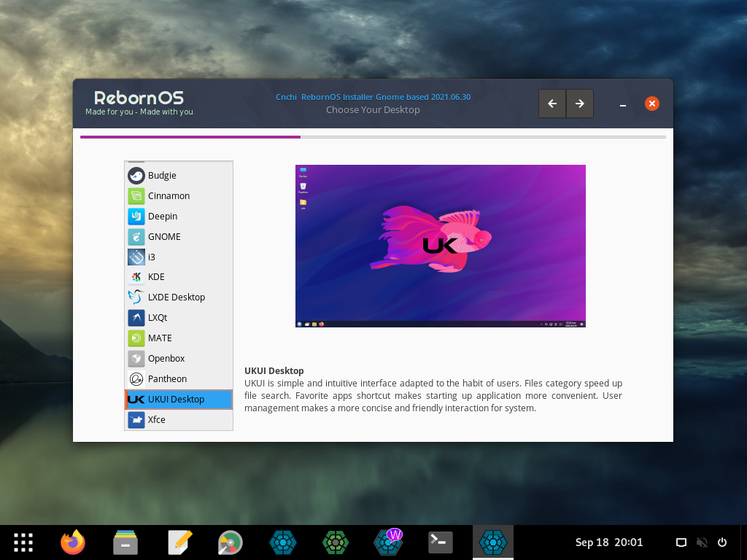The width and height of the screenshot is (747, 560).
Task: Launch Firefox from the taskbar
Action: [x=73, y=542]
